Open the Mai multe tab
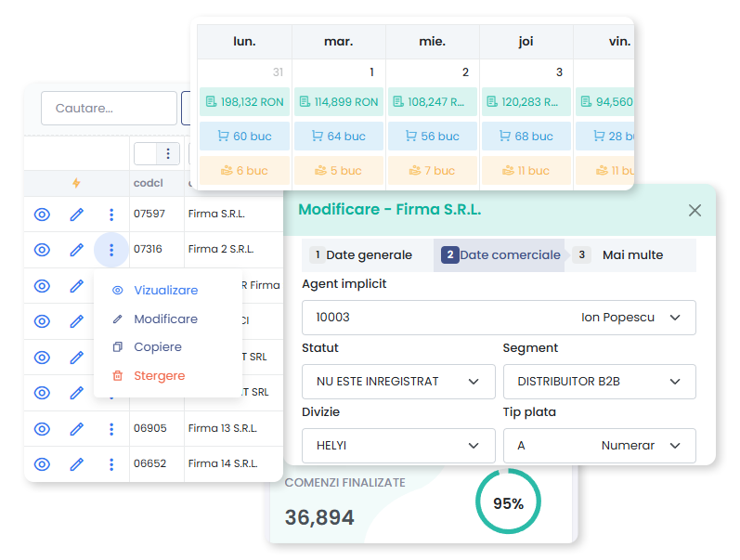This screenshot has height=560, width=740. (631, 255)
